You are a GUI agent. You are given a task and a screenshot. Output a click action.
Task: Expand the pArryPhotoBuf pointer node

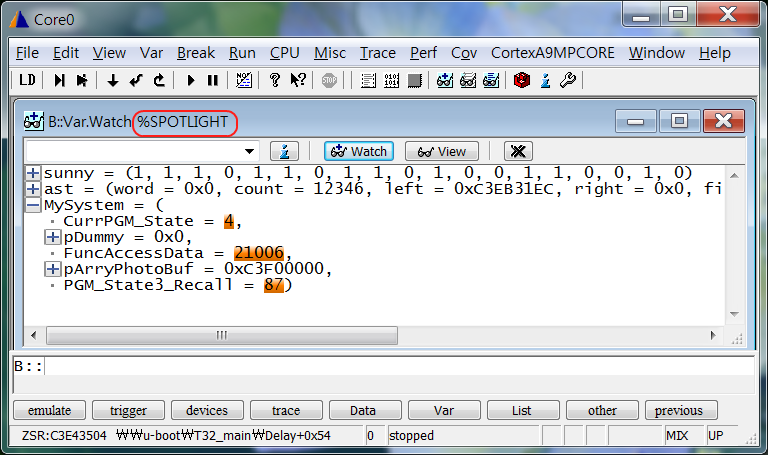click(x=52, y=269)
